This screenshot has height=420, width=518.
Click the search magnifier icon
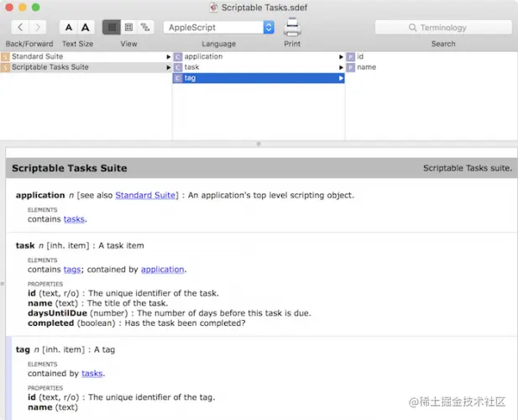click(412, 28)
